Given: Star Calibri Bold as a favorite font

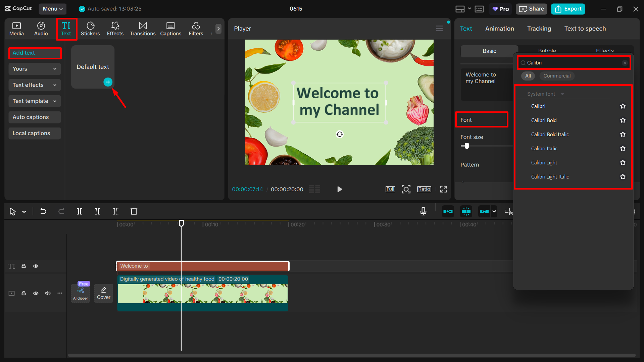Looking at the screenshot, I should coord(623,120).
